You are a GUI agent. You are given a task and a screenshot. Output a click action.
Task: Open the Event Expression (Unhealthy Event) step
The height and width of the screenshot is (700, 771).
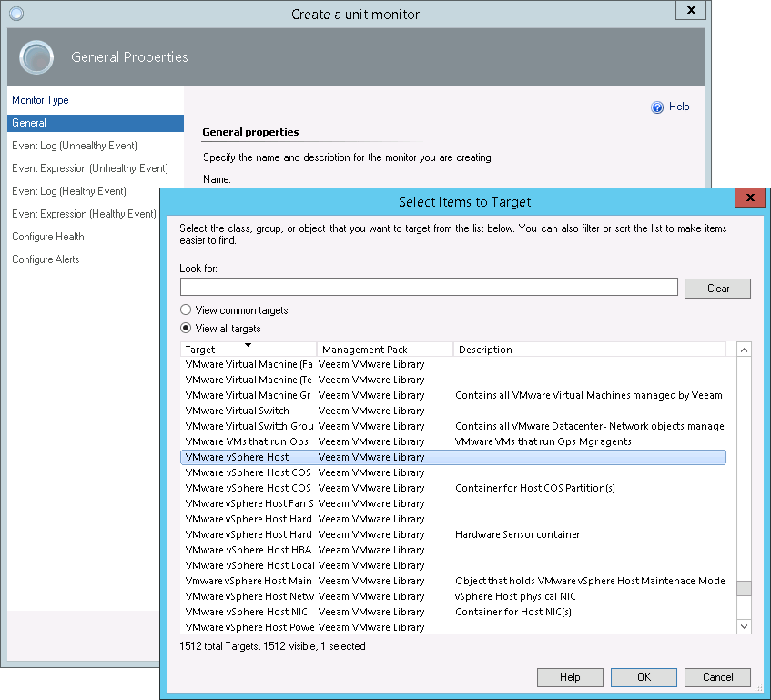pos(90,168)
